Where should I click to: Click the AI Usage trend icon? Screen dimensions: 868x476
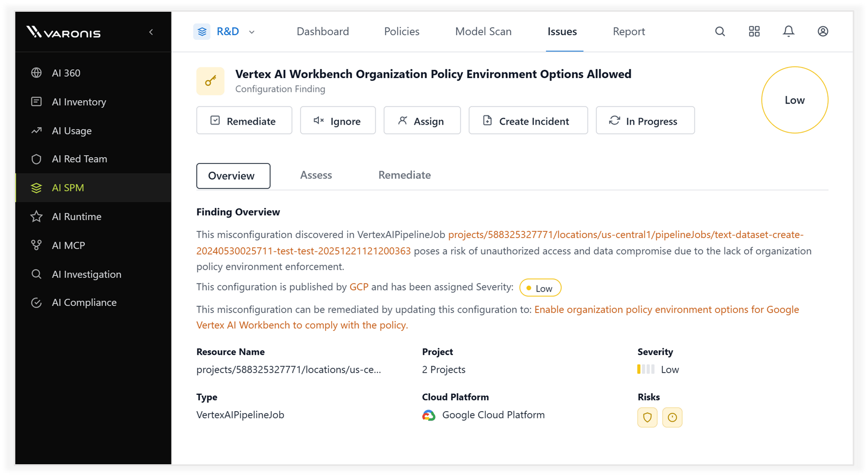36,131
